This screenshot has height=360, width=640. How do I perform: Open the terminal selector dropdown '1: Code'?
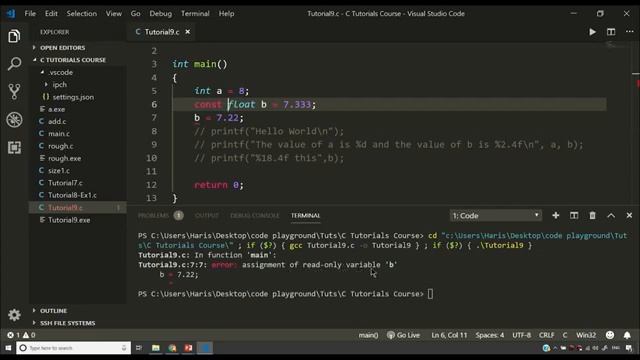[496, 216]
